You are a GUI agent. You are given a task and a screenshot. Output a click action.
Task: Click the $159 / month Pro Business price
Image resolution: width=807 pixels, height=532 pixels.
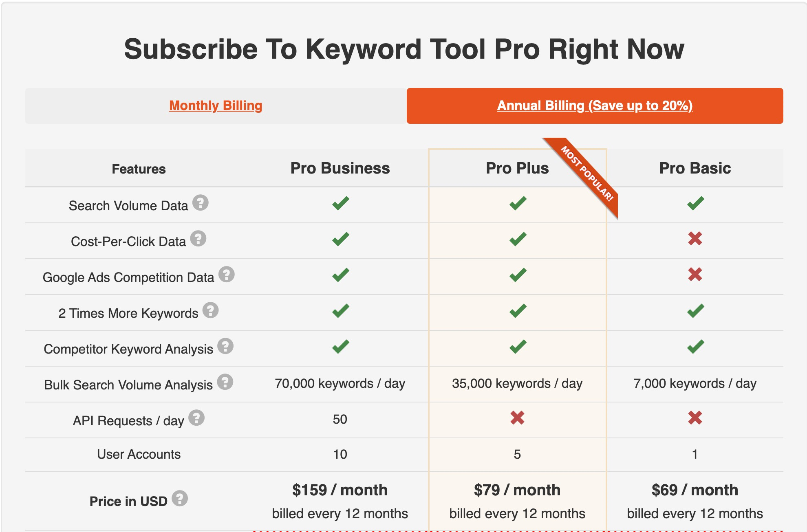point(340,490)
